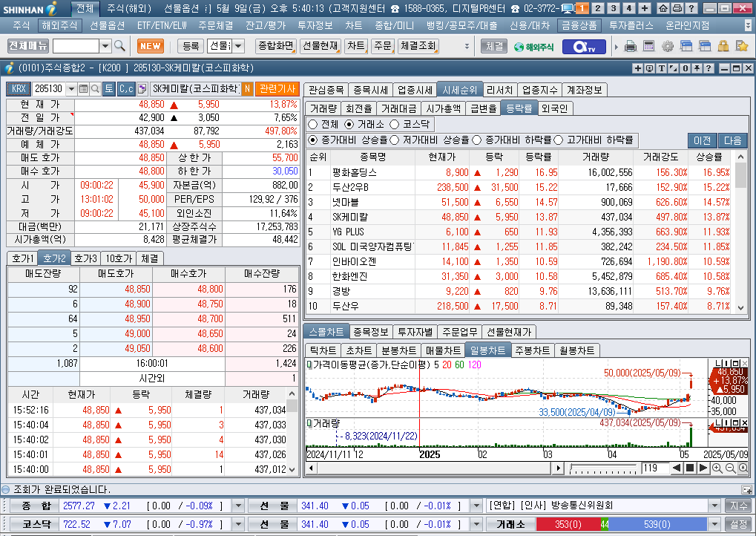
Task: Click the 다음 page button
Action: pos(732,140)
